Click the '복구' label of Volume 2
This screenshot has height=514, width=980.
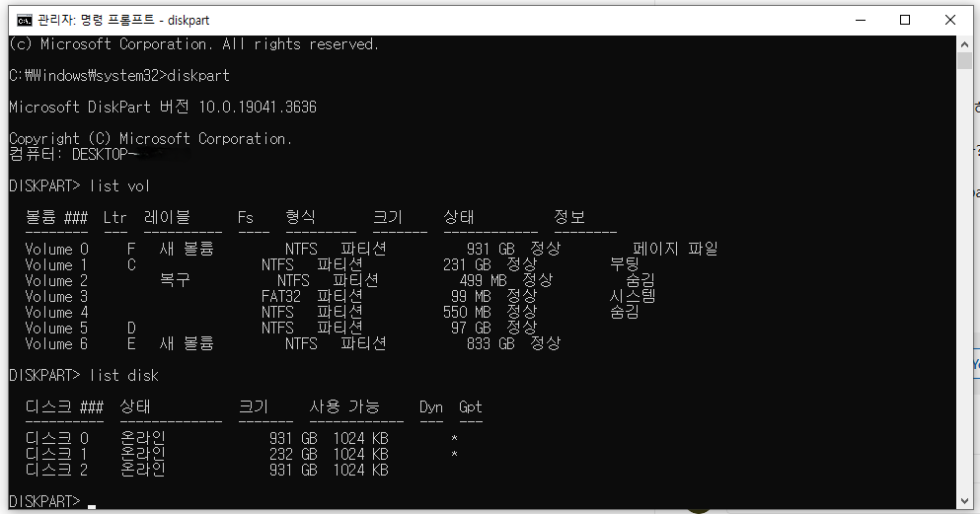[175, 280]
